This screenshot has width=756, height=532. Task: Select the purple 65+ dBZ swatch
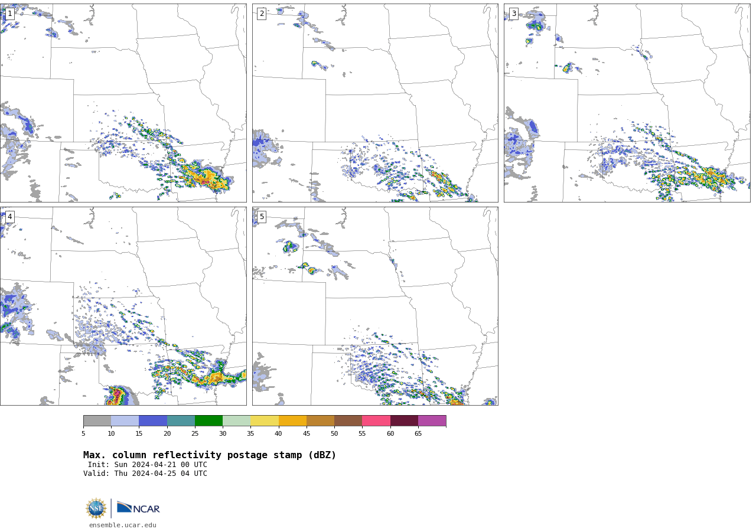click(432, 421)
